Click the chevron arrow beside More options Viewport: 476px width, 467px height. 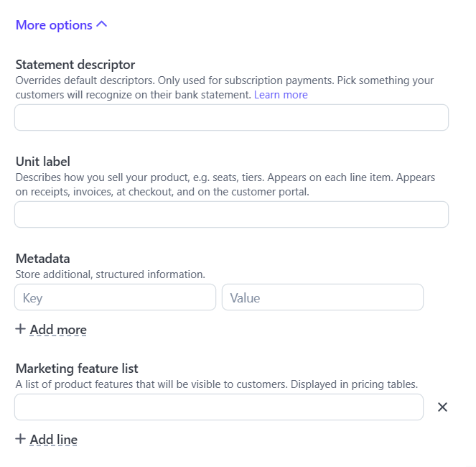pos(101,24)
